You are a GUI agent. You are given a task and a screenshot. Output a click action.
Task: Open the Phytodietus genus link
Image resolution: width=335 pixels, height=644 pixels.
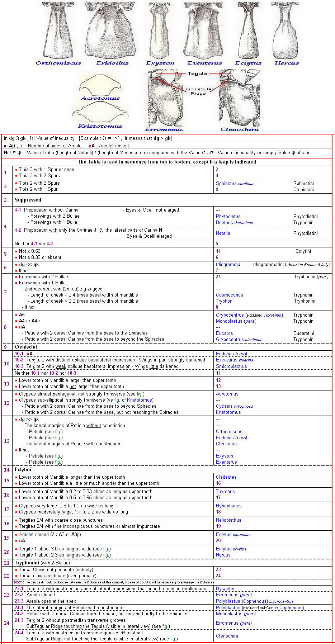coord(228,217)
